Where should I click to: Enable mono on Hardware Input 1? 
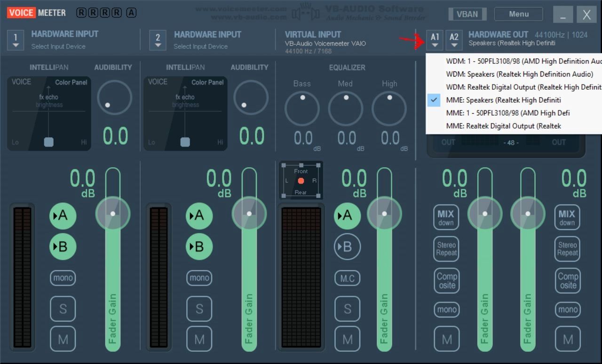[63, 278]
